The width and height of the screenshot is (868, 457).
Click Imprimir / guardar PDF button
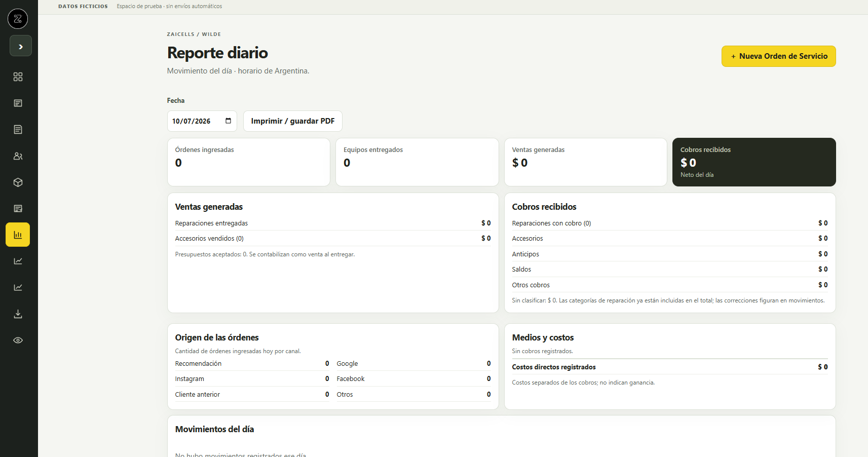(292, 121)
